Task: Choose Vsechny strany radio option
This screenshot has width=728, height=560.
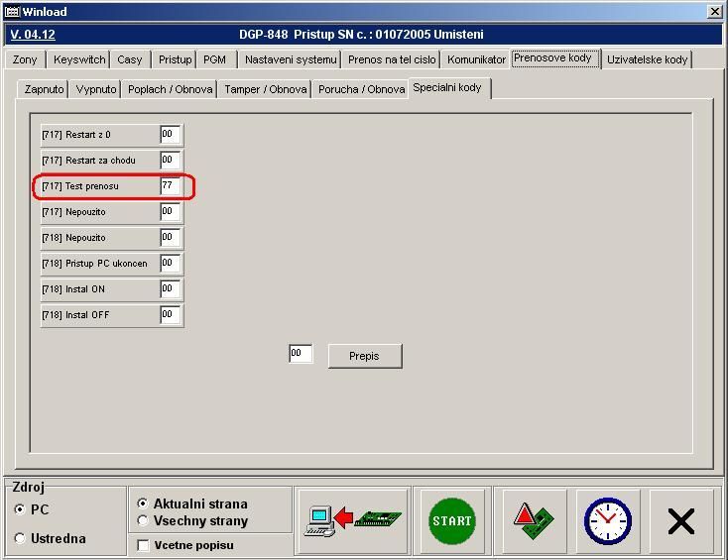Action: tap(144, 521)
